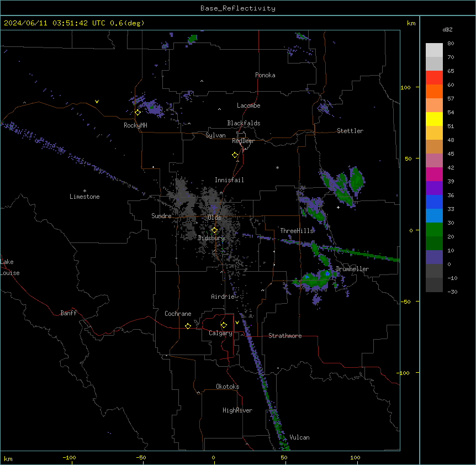The width and height of the screenshot is (476, 465).
Task: Click the Sundre label
Action: (161, 216)
